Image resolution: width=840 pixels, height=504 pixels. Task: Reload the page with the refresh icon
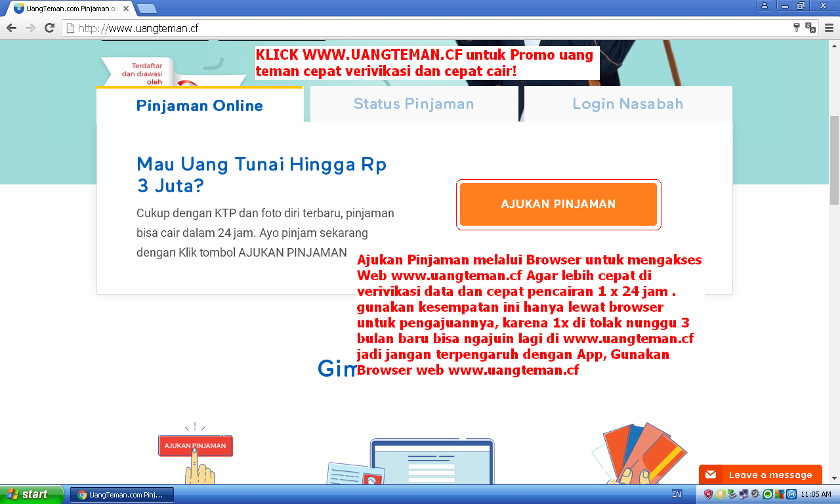tap(49, 28)
